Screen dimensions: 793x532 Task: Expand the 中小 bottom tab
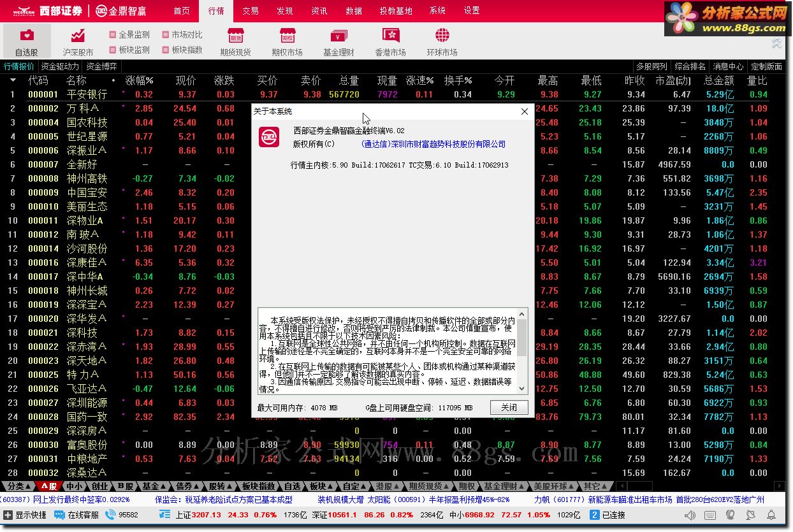pos(75,486)
